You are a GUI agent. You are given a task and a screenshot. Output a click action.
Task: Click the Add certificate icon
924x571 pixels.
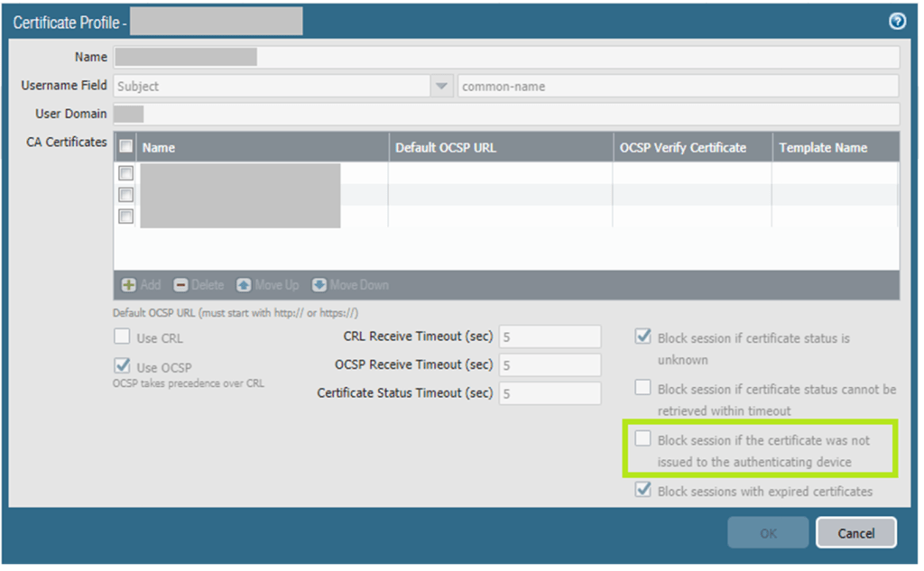point(129,285)
